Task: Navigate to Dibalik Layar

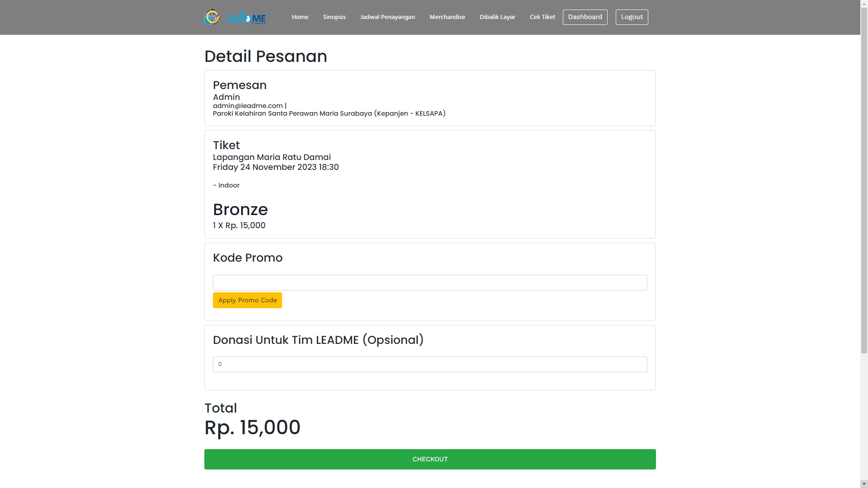Action: point(497,17)
